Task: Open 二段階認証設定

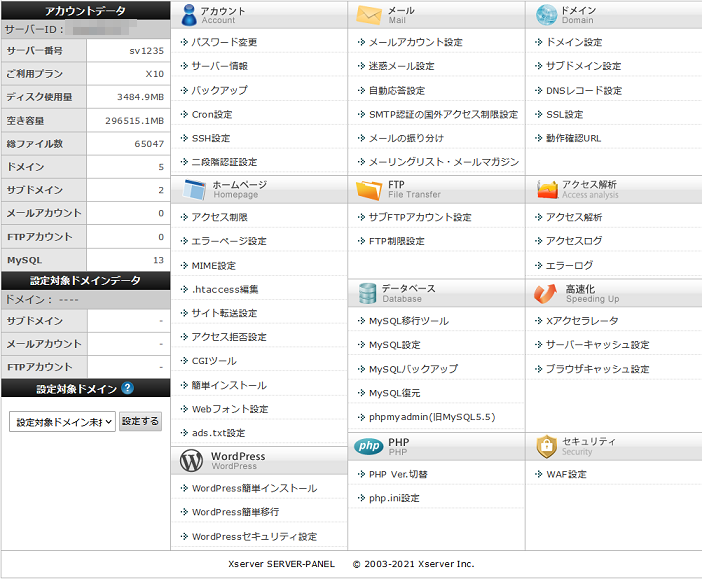Action: point(224,162)
